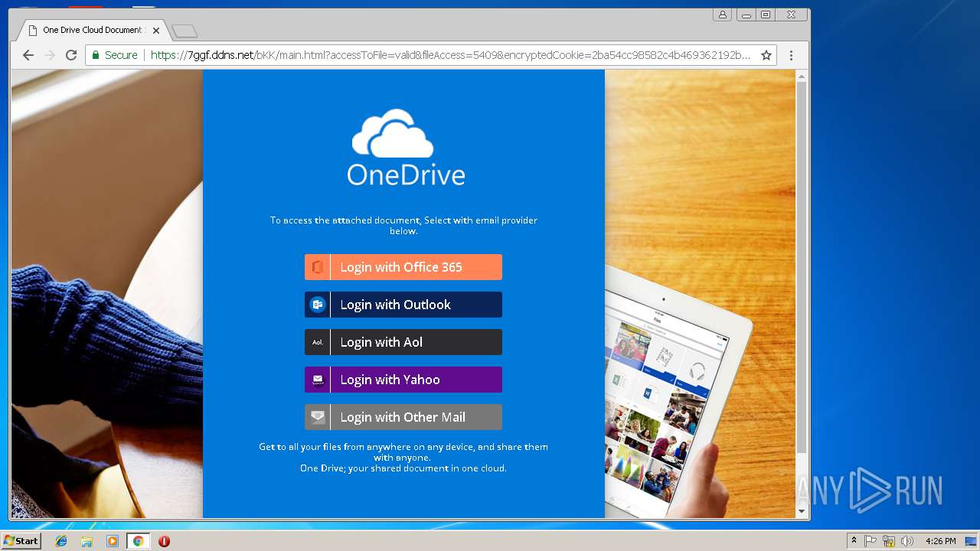Close the One Drive Cloud Document tab
This screenshot has width=980, height=551.
tap(156, 31)
